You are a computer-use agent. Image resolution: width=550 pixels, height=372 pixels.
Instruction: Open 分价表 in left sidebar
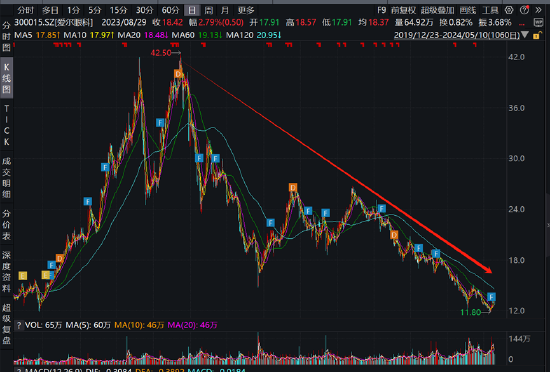(x=6, y=225)
